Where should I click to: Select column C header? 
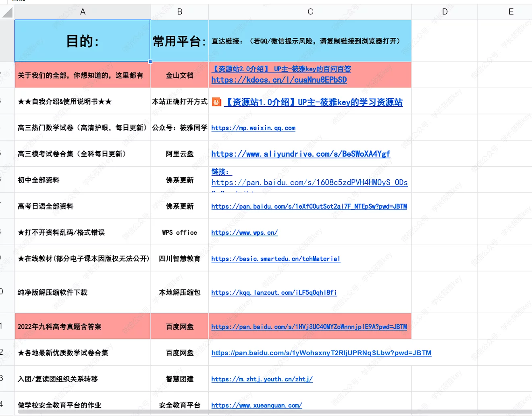click(310, 12)
